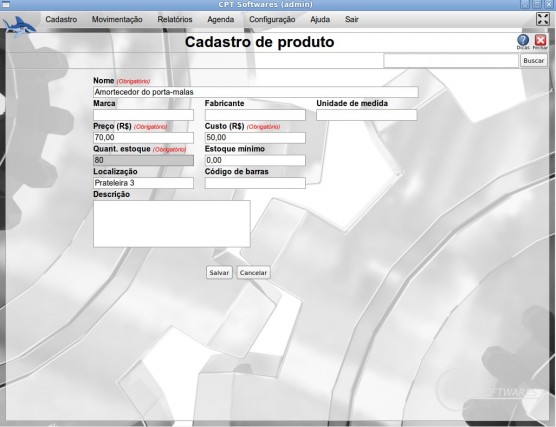
Task: Click the Custo field showing 50,00
Action: 255,138
